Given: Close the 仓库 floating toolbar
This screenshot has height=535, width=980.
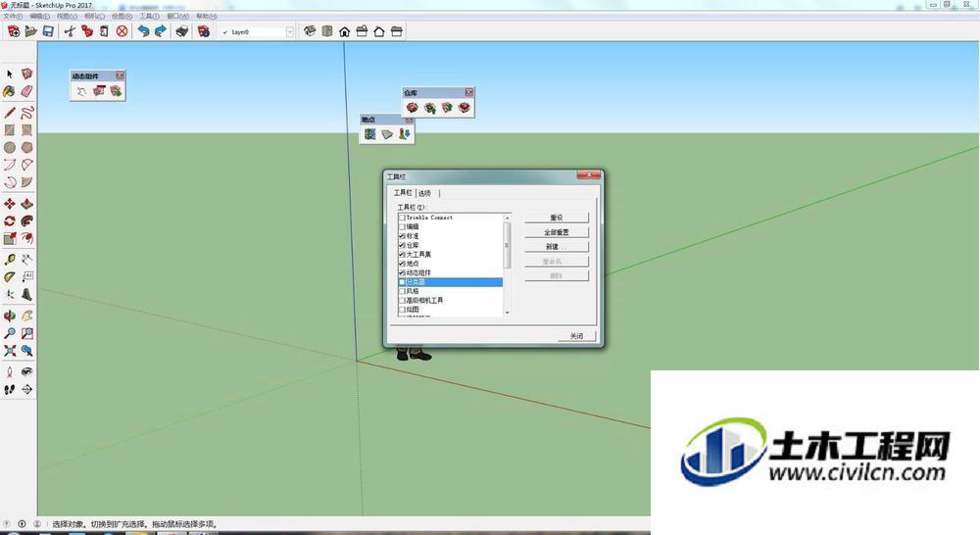Looking at the screenshot, I should coord(468,92).
